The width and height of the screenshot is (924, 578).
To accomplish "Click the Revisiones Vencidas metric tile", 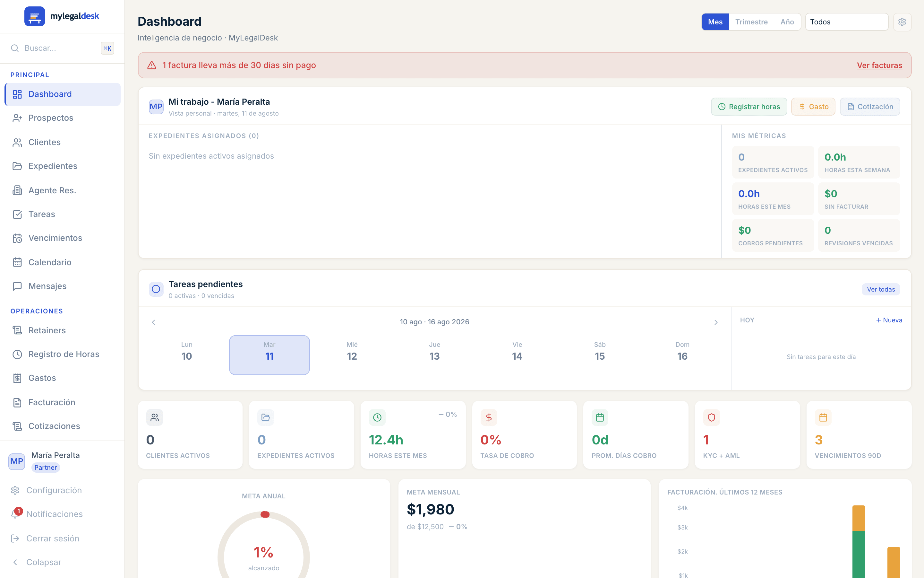I will pyautogui.click(x=859, y=235).
